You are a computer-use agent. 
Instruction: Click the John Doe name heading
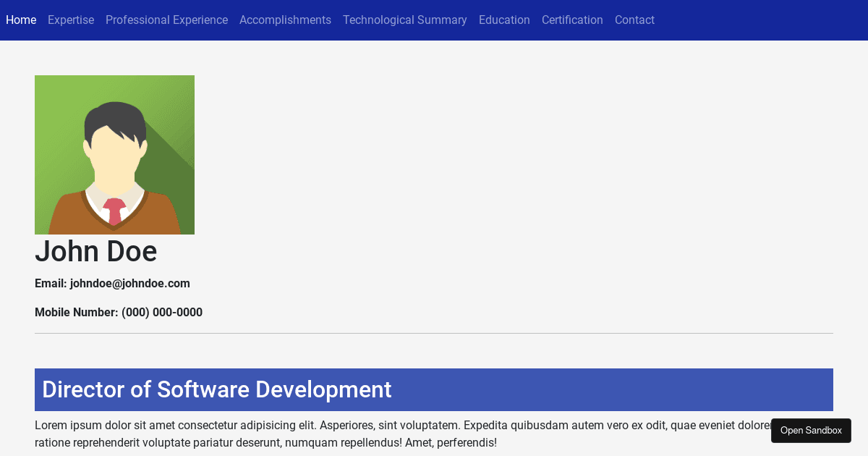pos(95,251)
